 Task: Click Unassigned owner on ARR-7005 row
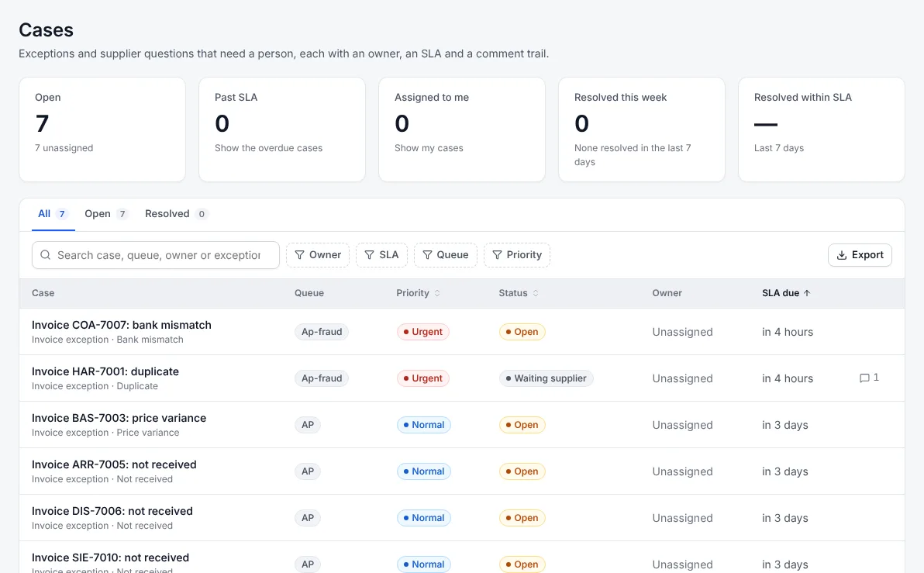pos(682,471)
